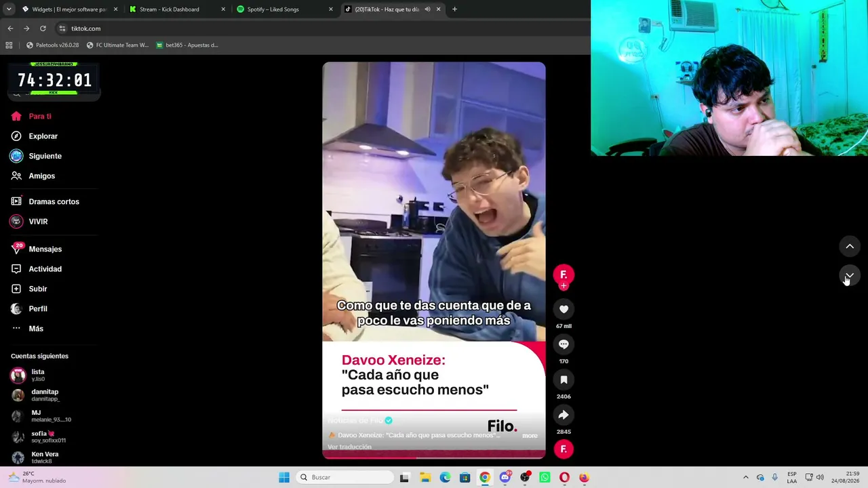Screen dimensions: 868x488
Task: Open the Amigos section
Action: click(33, 176)
